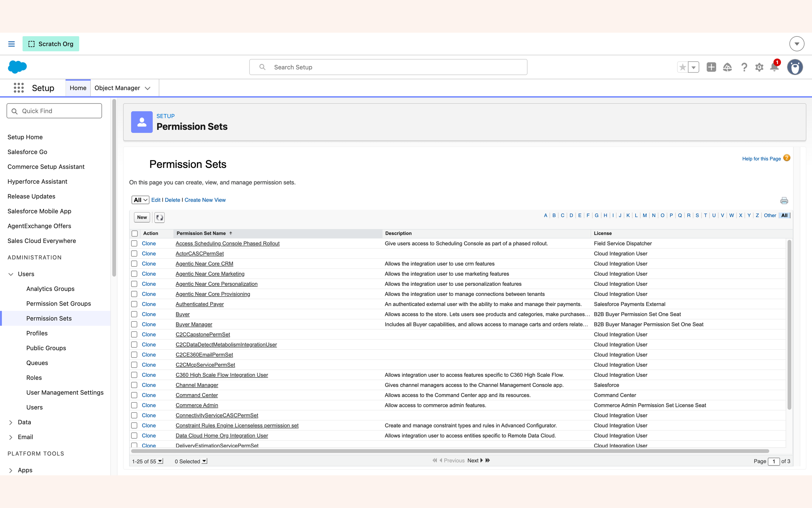The image size is (812, 508).
Task: Open the Global Actions plus icon
Action: click(x=711, y=67)
